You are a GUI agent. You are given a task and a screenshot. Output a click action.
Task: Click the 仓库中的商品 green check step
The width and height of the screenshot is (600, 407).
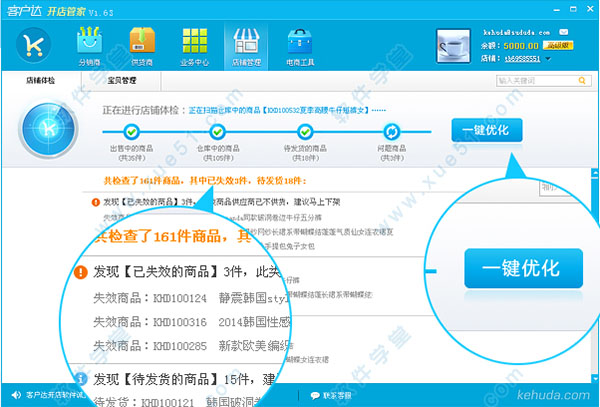pyautogui.click(x=217, y=131)
